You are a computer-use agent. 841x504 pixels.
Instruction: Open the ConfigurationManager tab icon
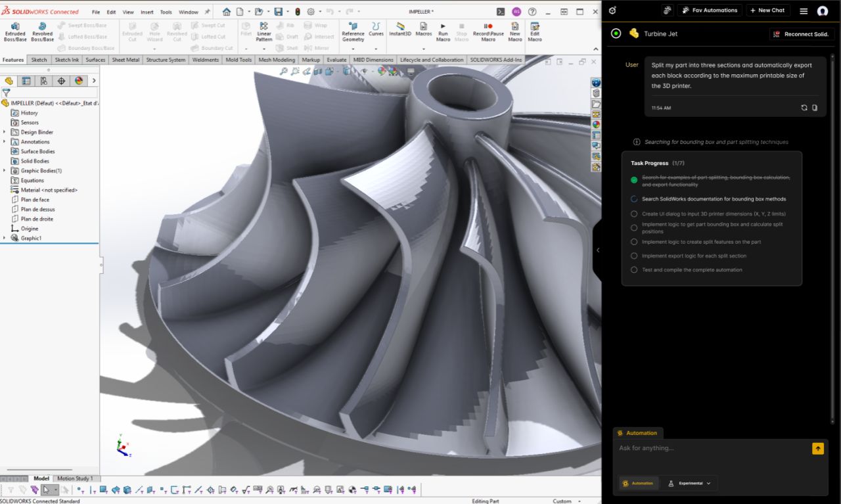pos(43,81)
